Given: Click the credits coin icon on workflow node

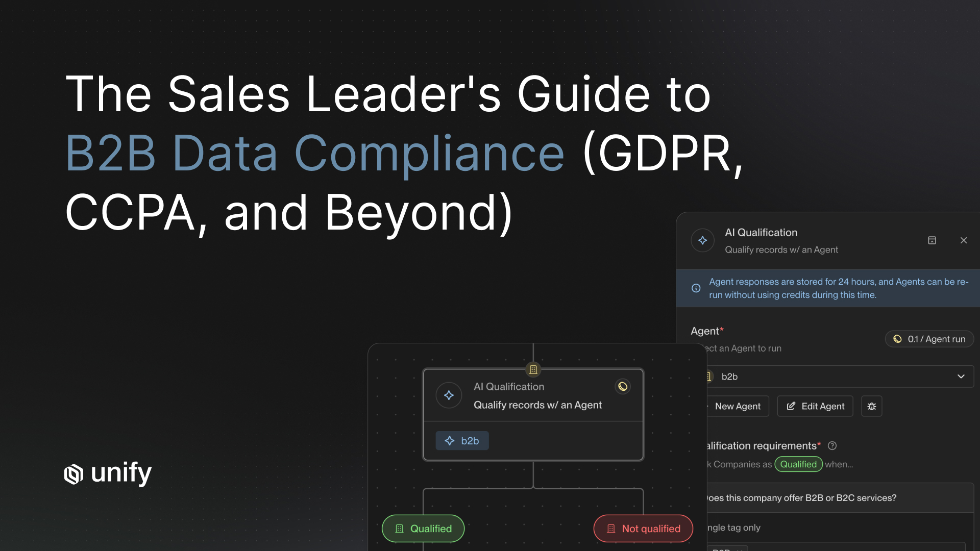Looking at the screenshot, I should pos(622,386).
